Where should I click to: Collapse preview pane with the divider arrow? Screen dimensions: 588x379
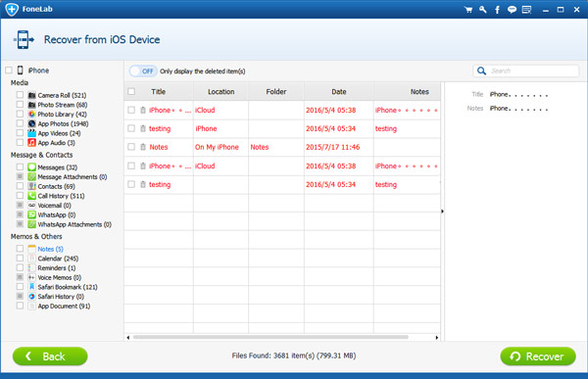tap(443, 212)
